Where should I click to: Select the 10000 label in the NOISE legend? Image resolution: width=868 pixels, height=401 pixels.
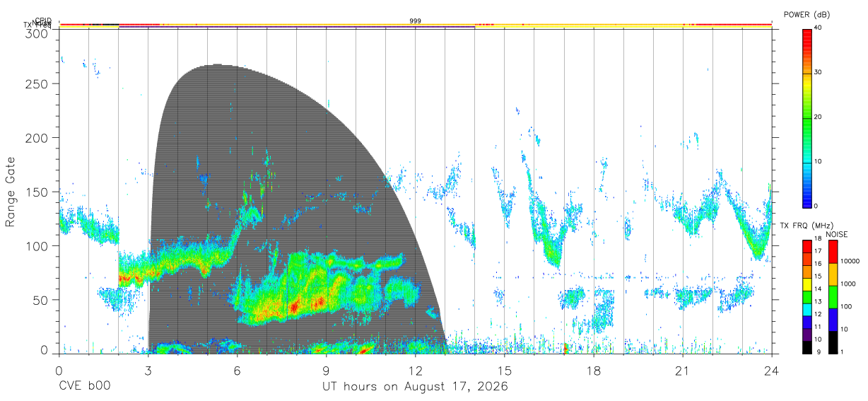[850, 261]
